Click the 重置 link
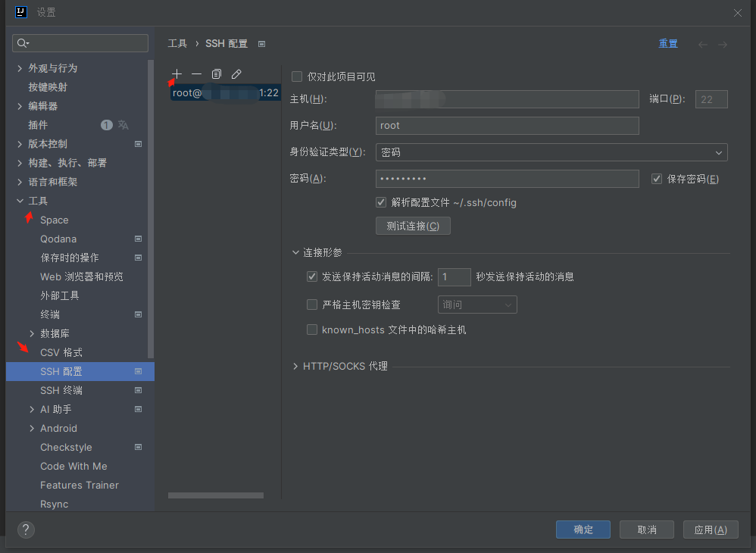The image size is (756, 553). [x=668, y=44]
